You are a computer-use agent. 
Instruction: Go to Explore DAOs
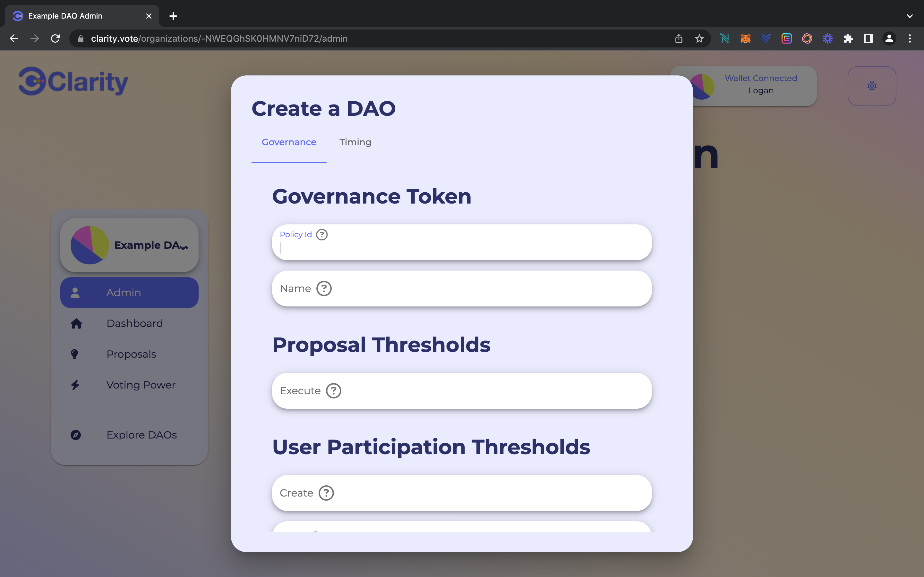(x=141, y=435)
